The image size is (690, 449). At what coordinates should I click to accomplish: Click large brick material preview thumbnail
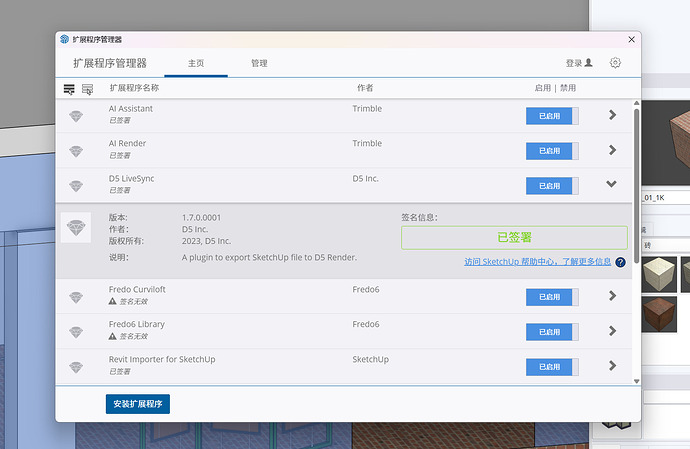point(665,142)
